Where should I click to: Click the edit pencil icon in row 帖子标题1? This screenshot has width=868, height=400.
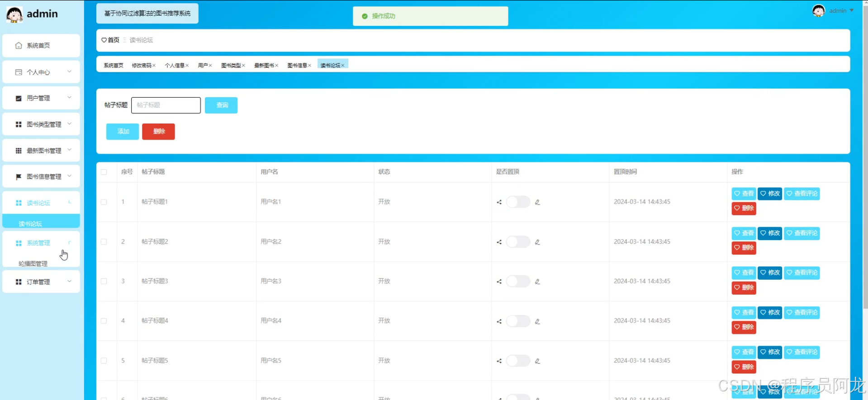pos(537,202)
